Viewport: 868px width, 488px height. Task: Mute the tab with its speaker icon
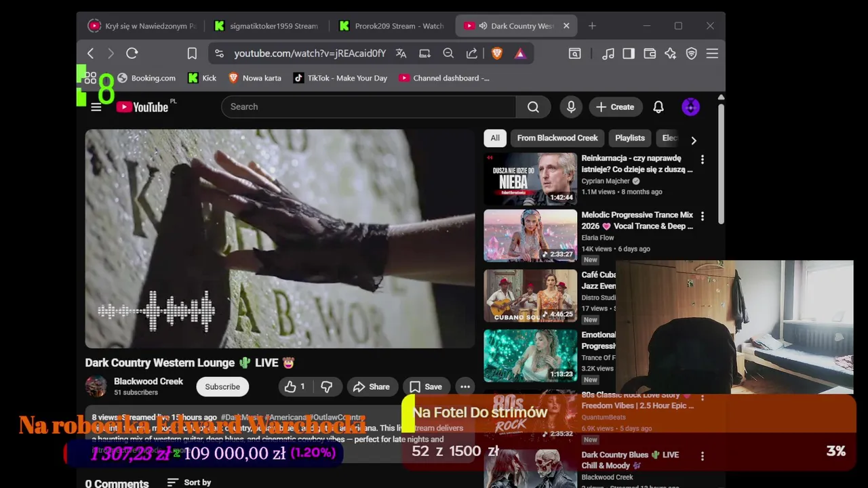click(x=483, y=26)
